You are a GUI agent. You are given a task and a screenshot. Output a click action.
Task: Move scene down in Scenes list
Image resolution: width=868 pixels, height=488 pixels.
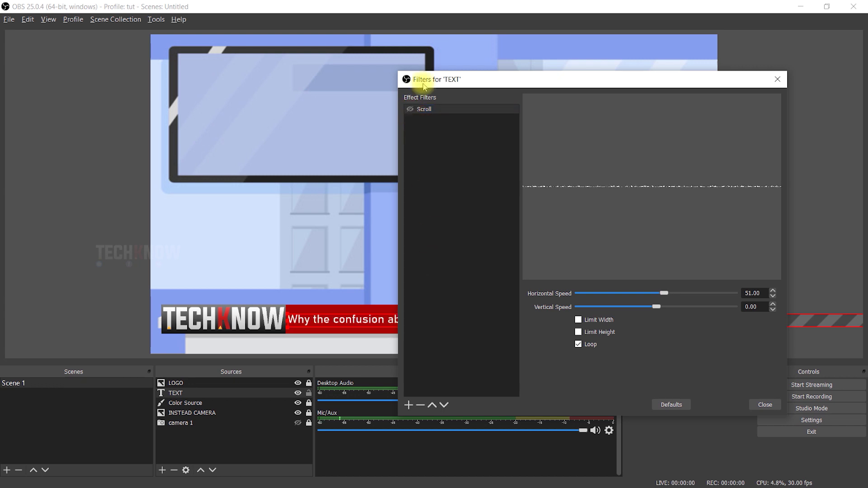click(45, 470)
